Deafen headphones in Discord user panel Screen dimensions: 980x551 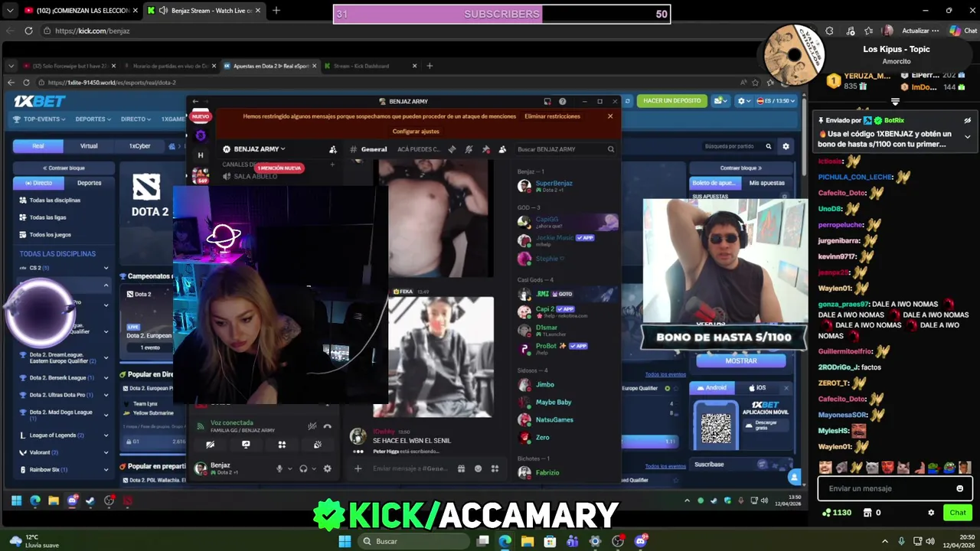[x=303, y=468]
